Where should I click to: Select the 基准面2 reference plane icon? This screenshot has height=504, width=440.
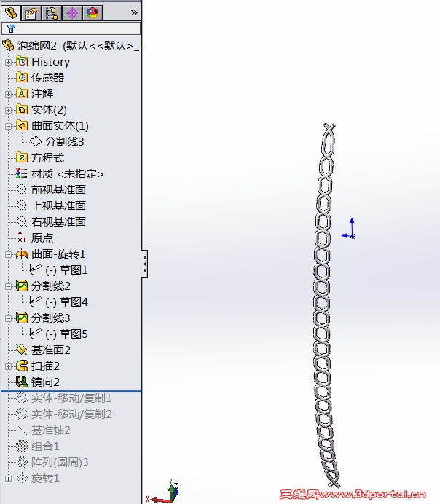(x=22, y=350)
